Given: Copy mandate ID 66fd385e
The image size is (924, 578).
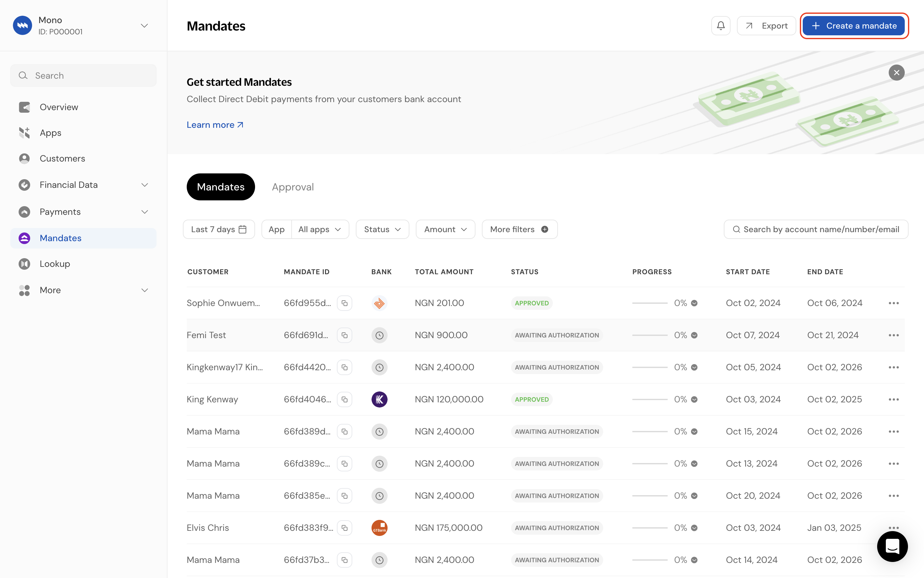Looking at the screenshot, I should (344, 496).
